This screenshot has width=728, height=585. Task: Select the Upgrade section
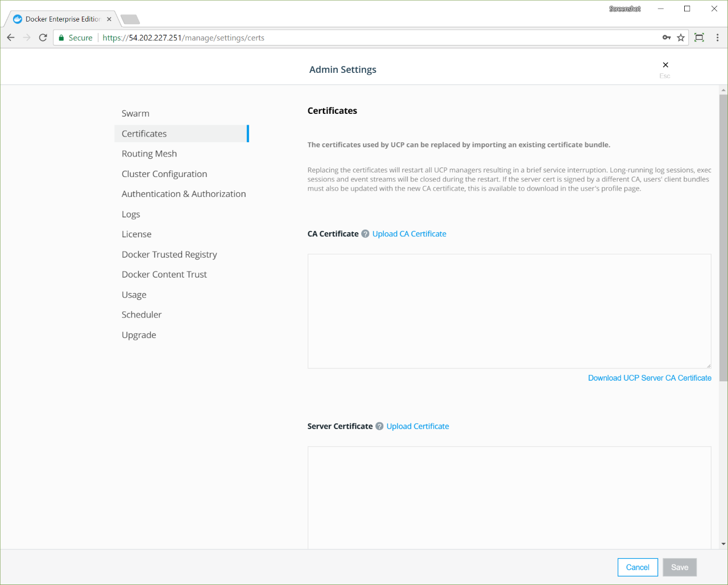pos(139,335)
